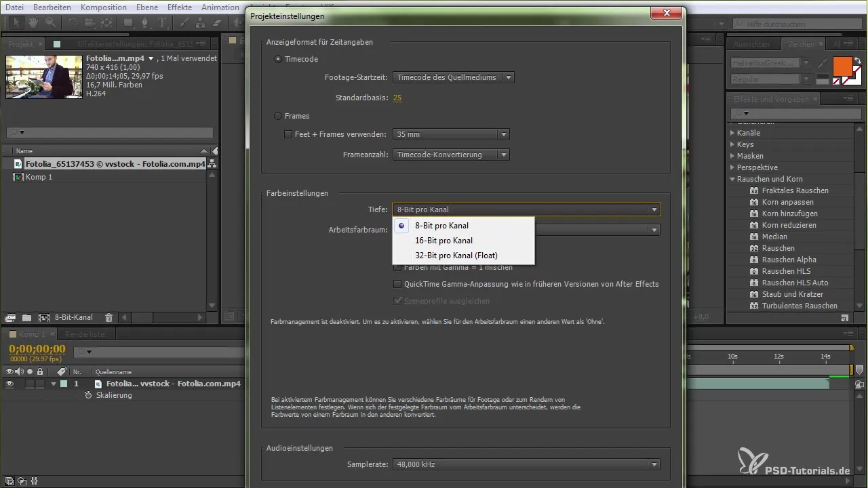Image resolution: width=868 pixels, height=488 pixels.
Task: Click the flowchart icon beside the Fotolia file
Action: pyautogui.click(x=212, y=164)
